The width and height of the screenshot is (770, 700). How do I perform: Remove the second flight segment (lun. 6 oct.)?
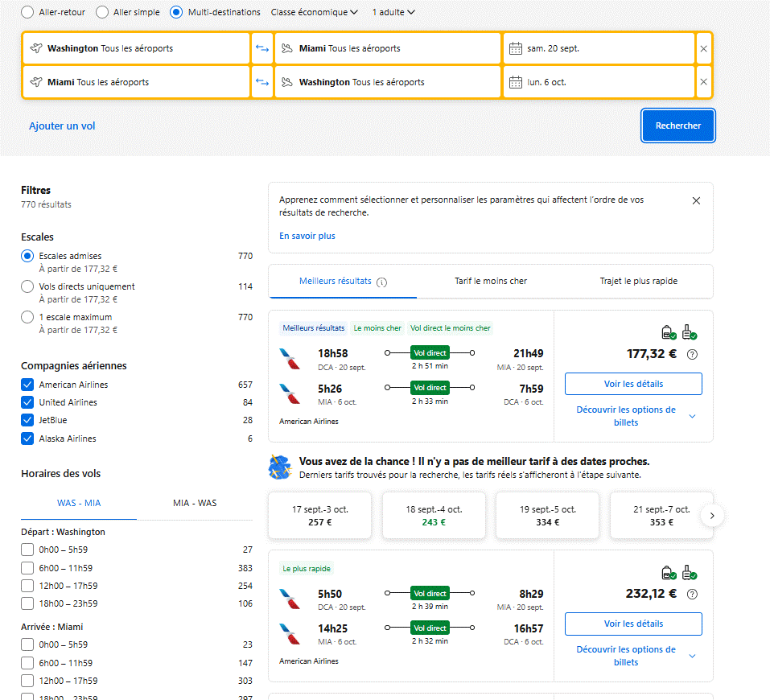click(x=704, y=82)
